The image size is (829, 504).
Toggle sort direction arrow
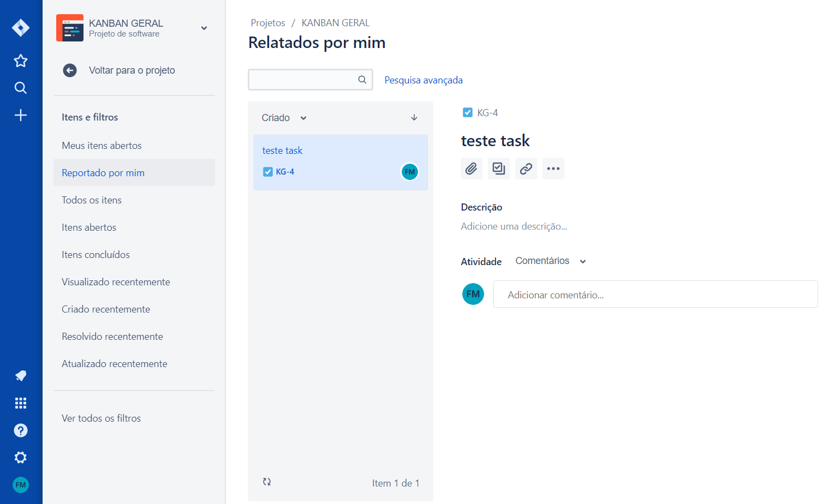pos(414,118)
